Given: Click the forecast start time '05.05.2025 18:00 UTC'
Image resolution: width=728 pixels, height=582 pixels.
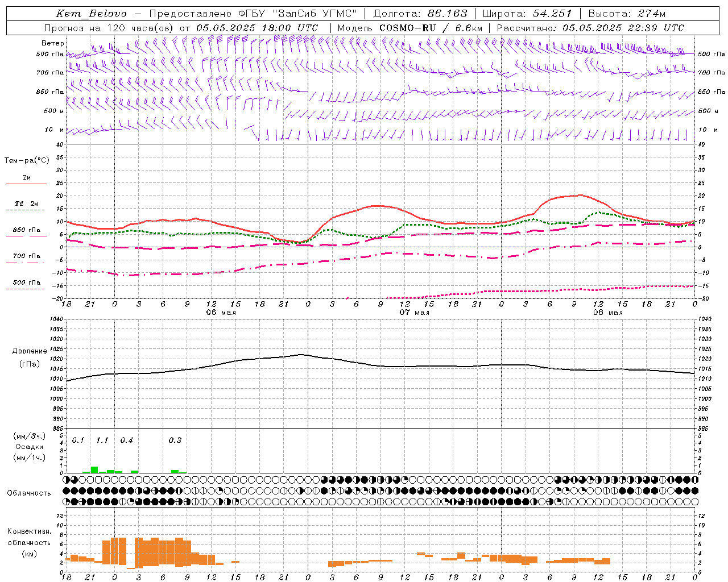Looking at the screenshot, I should click(257, 28).
